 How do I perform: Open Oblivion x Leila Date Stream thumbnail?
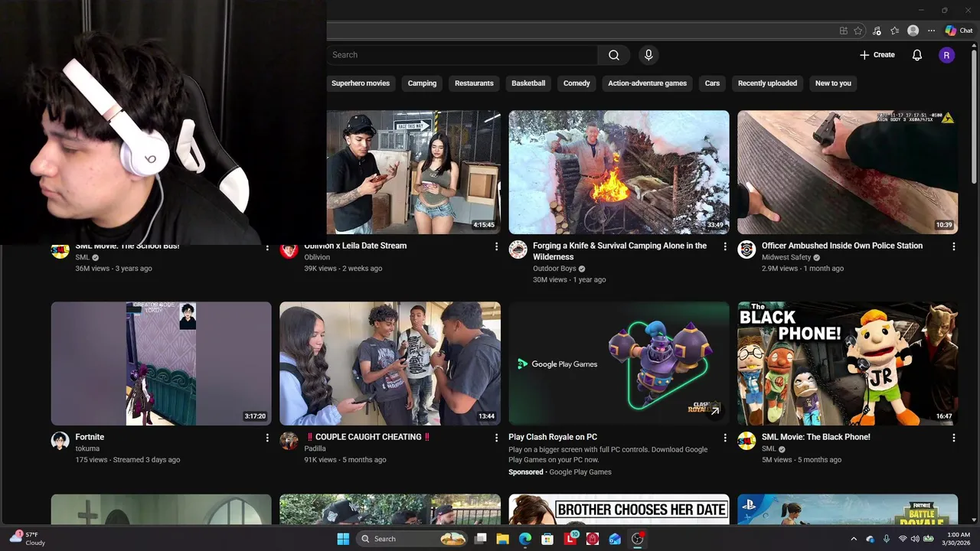coord(413,172)
